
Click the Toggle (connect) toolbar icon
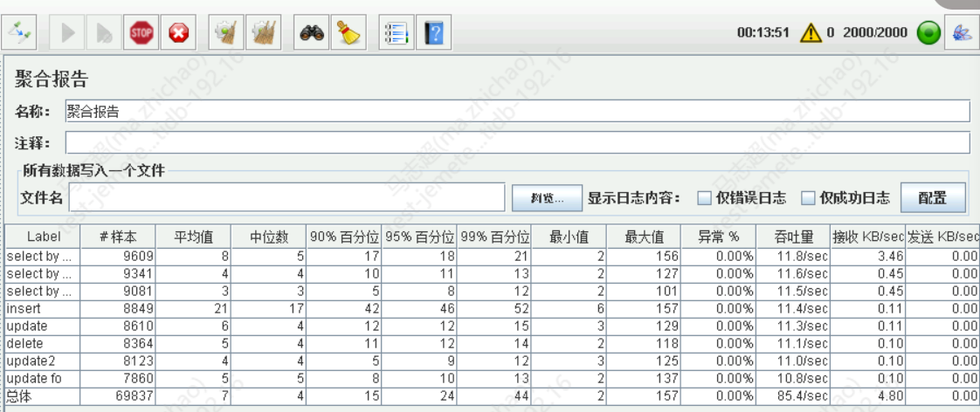(20, 32)
